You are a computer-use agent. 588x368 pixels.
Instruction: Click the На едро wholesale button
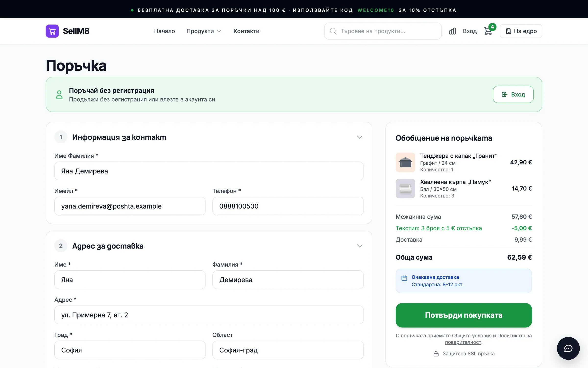pyautogui.click(x=521, y=31)
